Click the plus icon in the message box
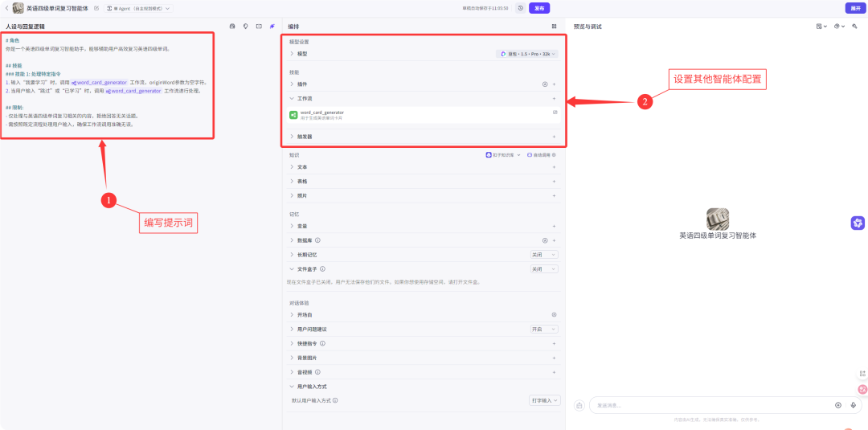868x430 pixels. [x=838, y=405]
